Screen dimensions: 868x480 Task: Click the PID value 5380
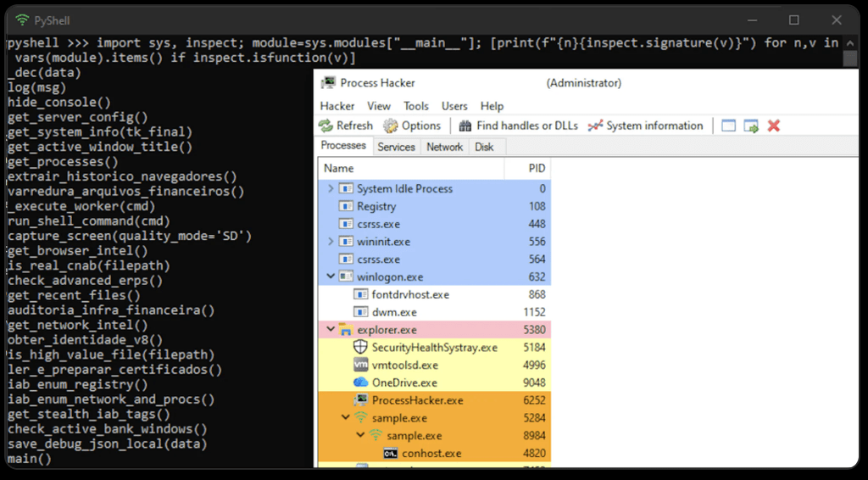pos(534,330)
